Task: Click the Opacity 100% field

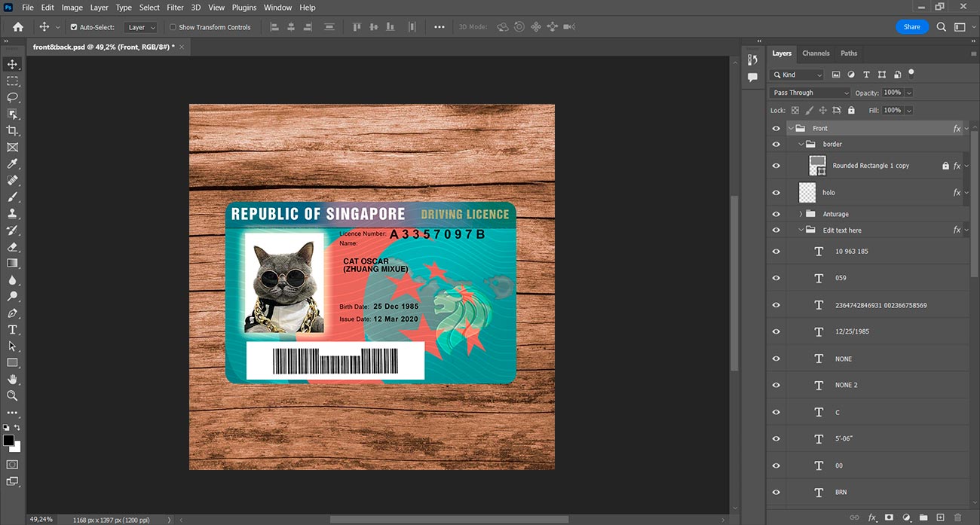Action: pyautogui.click(x=892, y=93)
